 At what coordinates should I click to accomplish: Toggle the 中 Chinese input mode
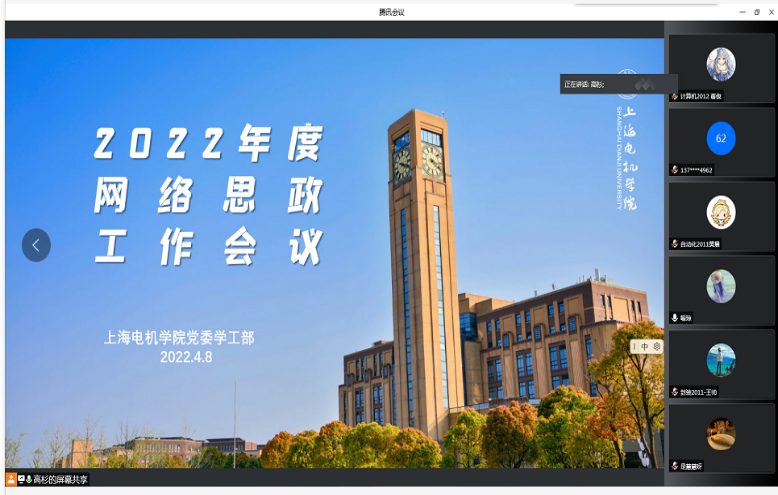pos(645,346)
